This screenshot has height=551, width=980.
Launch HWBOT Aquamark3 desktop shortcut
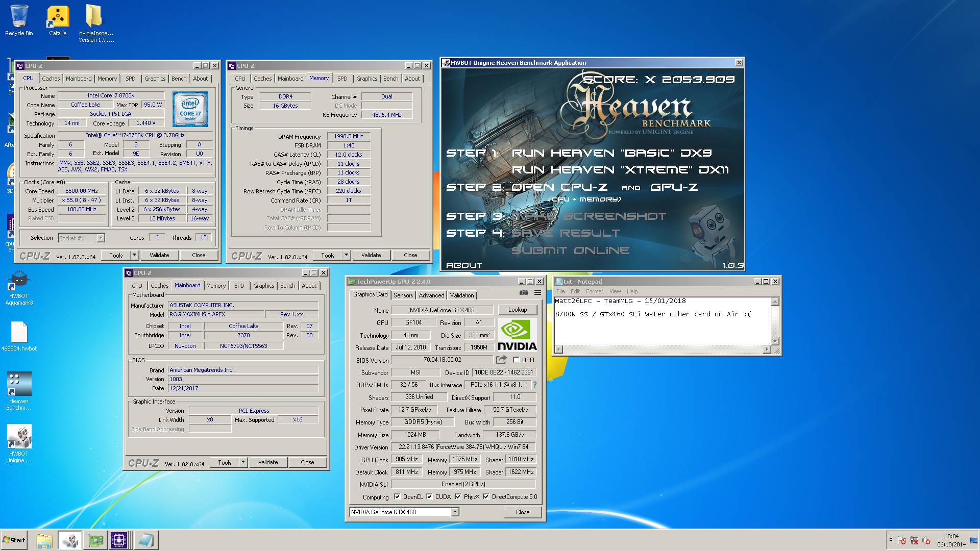(x=19, y=288)
